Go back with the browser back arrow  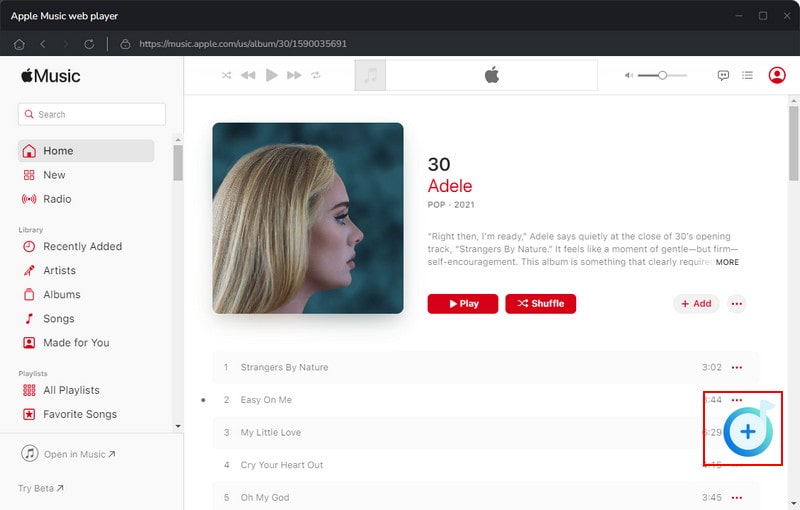coord(43,44)
